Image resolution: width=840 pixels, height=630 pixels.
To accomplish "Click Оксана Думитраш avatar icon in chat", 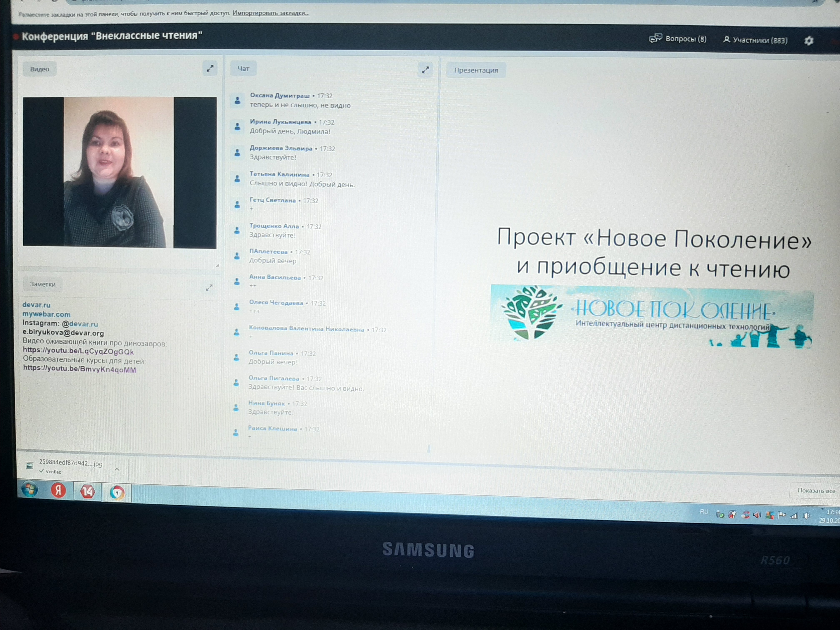I will [237, 101].
